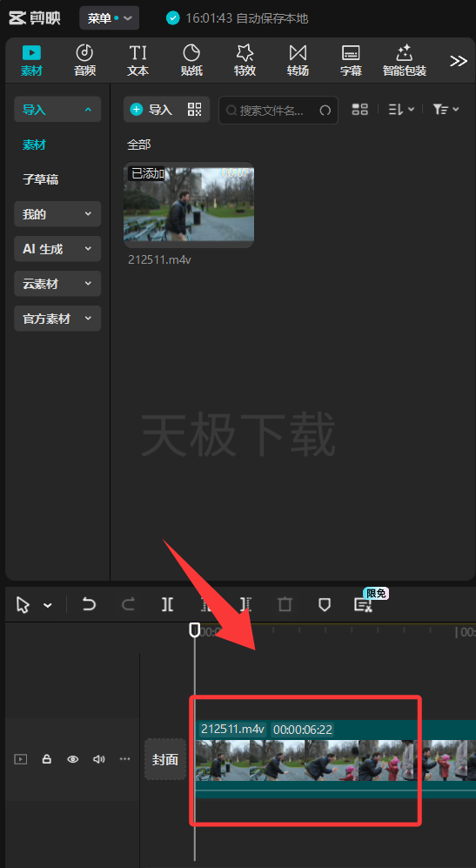Open the 转场 transitions panel
The width and height of the screenshot is (476, 868).
[298, 60]
